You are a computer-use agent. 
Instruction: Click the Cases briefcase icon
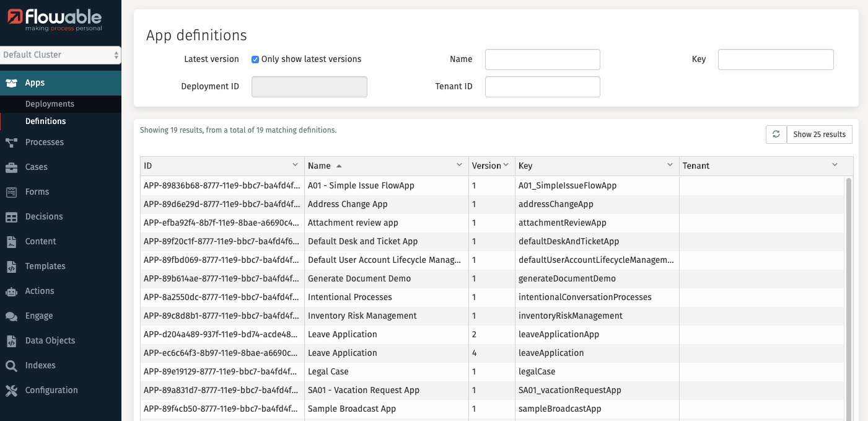pos(11,167)
